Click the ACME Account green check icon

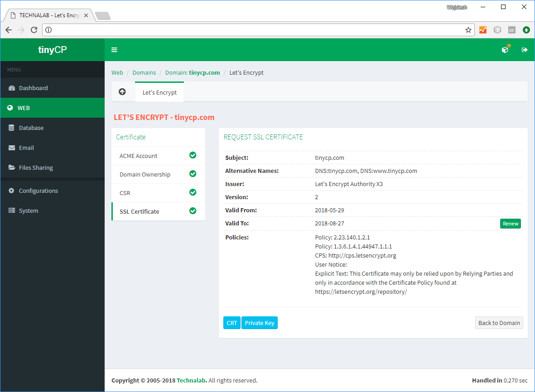(x=193, y=155)
